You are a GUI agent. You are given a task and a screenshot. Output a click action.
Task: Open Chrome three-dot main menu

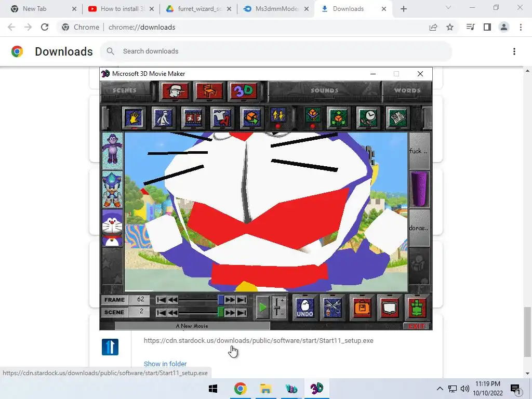(x=521, y=27)
